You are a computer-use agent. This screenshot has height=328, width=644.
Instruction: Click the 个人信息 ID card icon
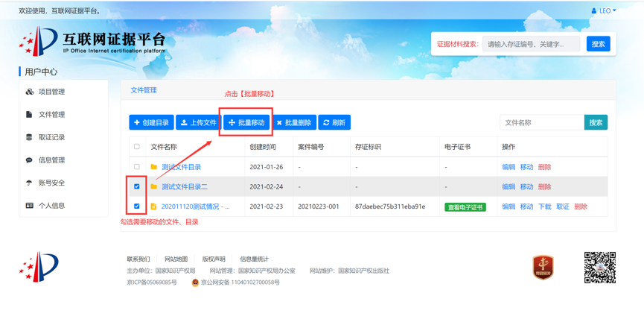point(30,206)
